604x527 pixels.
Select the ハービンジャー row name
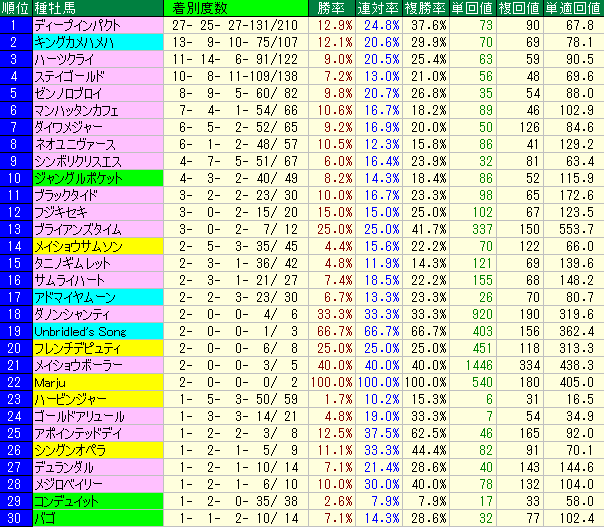point(70,399)
